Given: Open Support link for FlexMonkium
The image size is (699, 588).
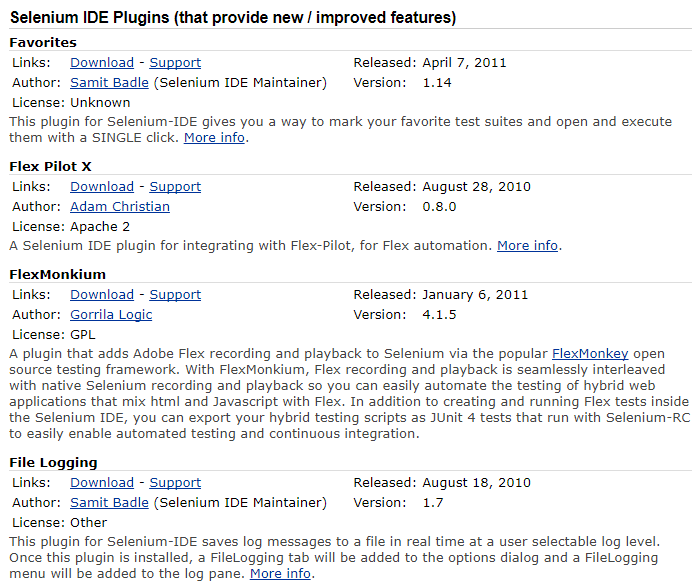Looking at the screenshot, I should click(175, 294).
